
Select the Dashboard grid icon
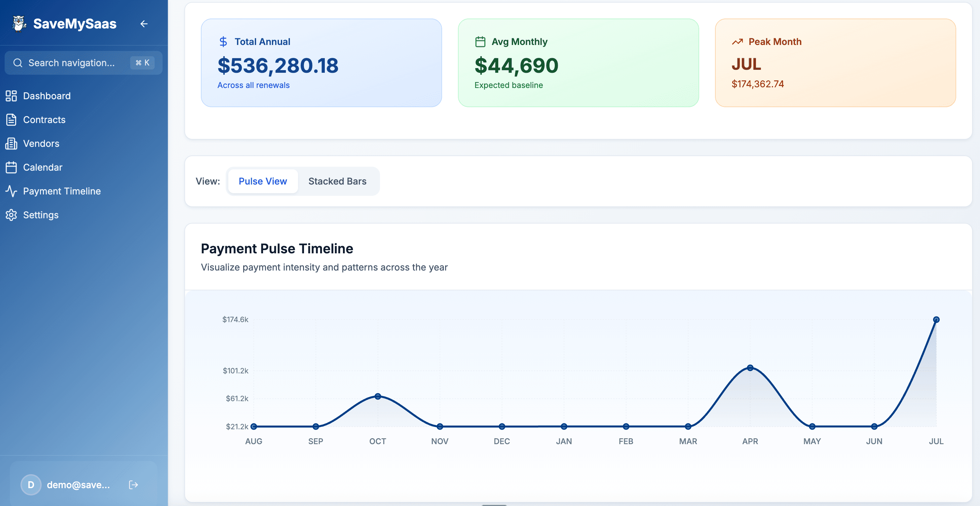[x=11, y=96]
